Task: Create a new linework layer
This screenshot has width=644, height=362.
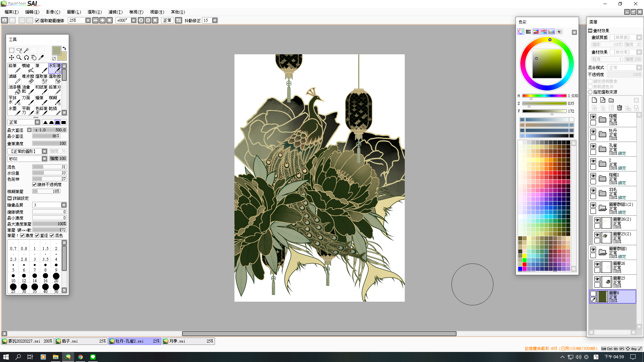Action: click(x=603, y=100)
